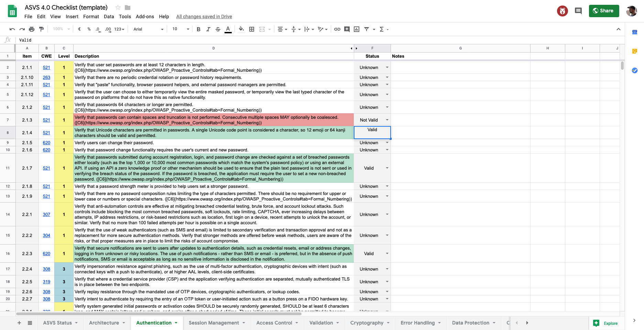Image resolution: width=644 pixels, height=330 pixels.
Task: Open the Sheets home icon
Action: [12, 11]
